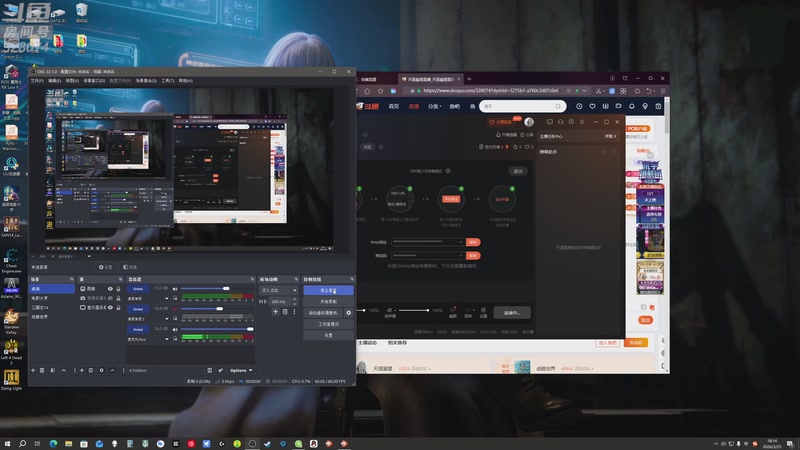Viewport: 800px width, 450px height.
Task: Click 停止直播 button in OBS controls
Action: [x=328, y=290]
